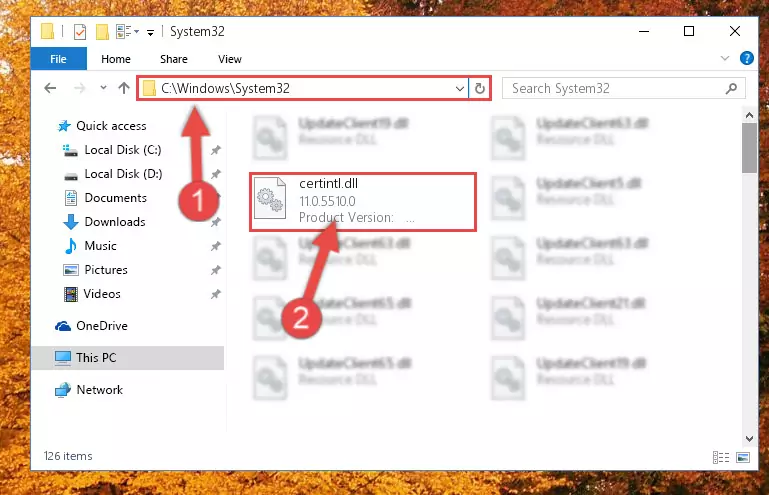Click the certintl.dll gear file icon
769x495 pixels.
coord(270,199)
